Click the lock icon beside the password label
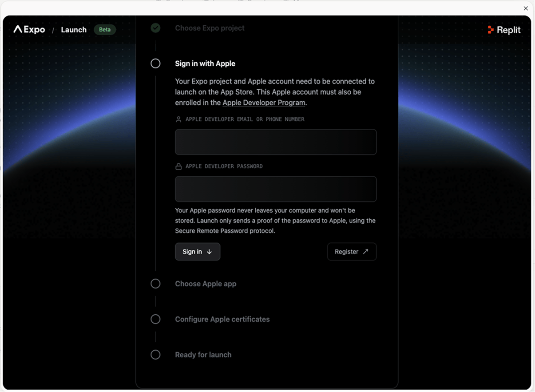 coord(178,166)
